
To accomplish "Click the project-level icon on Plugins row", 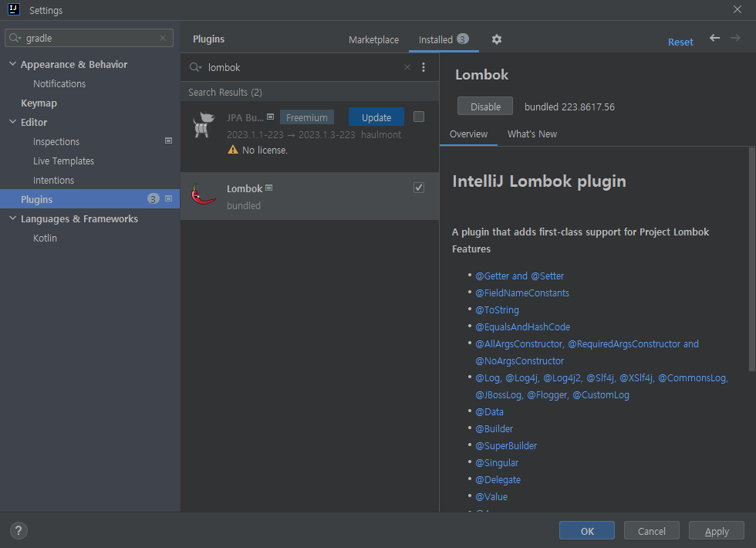I will click(168, 199).
